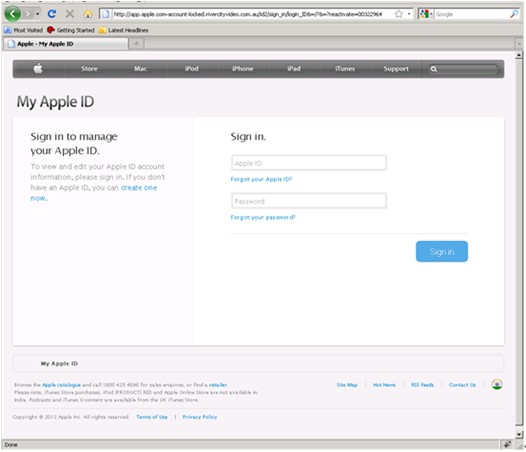Click the Apple logo in navigation bar
This screenshot has height=452, width=526.
[x=38, y=69]
